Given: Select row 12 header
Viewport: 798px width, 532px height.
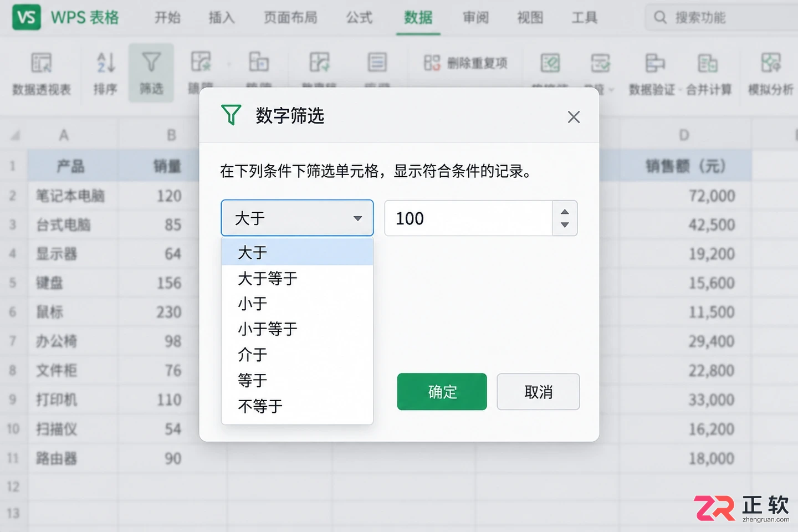Looking at the screenshot, I should click(x=13, y=487).
